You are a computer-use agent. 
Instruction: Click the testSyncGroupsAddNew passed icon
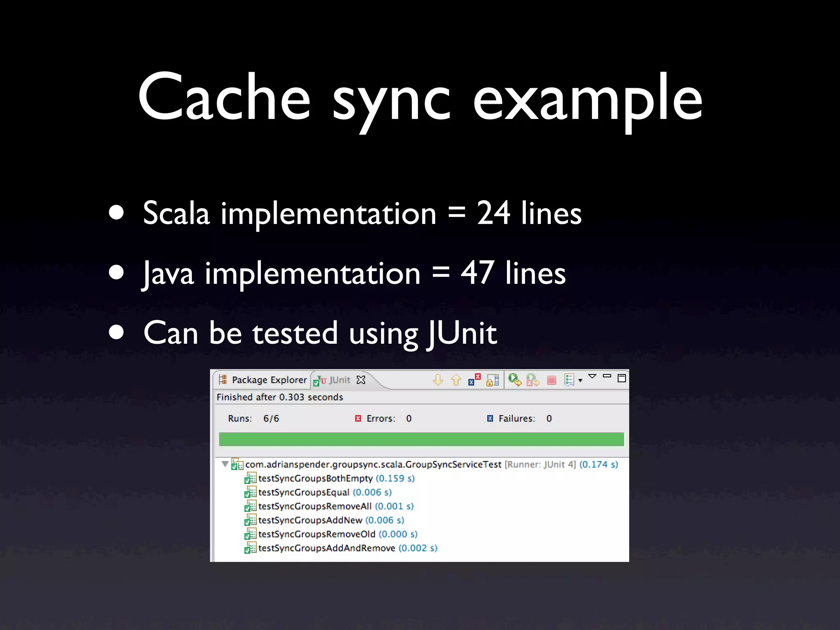tap(250, 520)
